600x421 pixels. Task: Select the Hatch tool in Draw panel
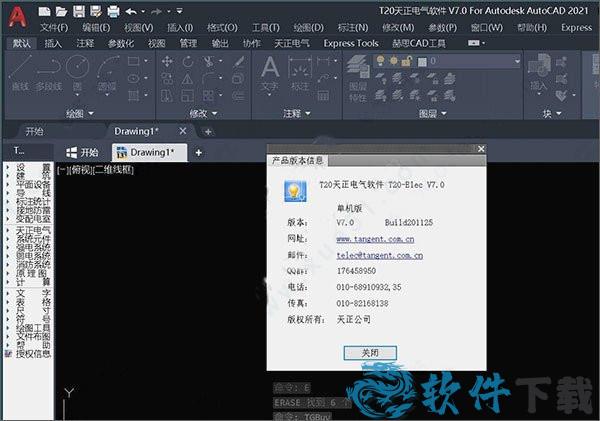click(134, 95)
